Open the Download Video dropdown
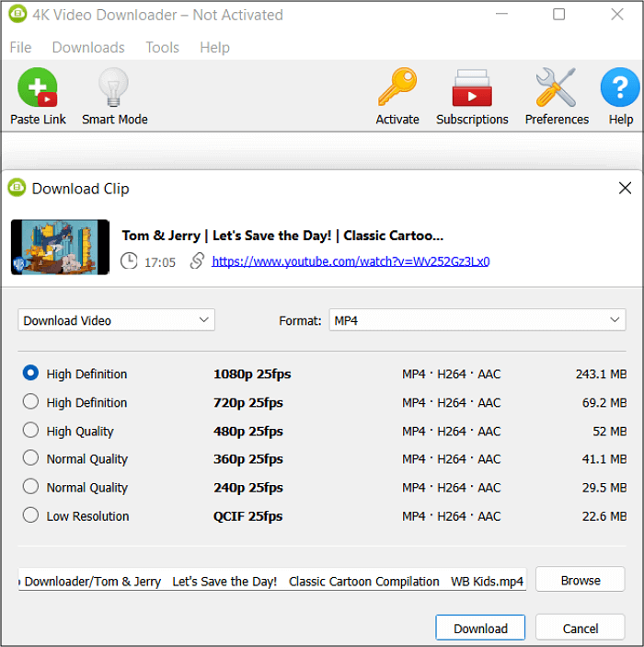The height and width of the screenshot is (647, 644). click(x=116, y=320)
